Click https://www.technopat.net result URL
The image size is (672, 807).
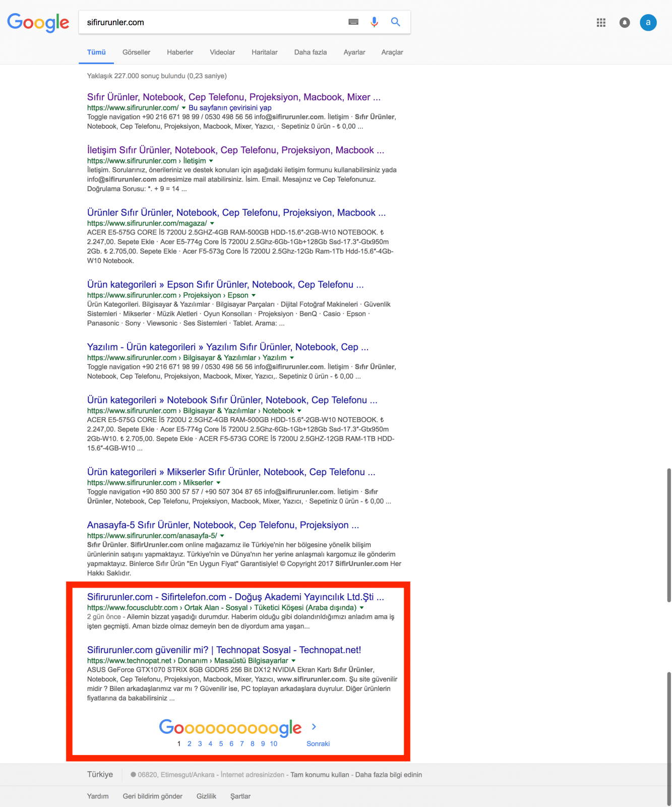(129, 661)
